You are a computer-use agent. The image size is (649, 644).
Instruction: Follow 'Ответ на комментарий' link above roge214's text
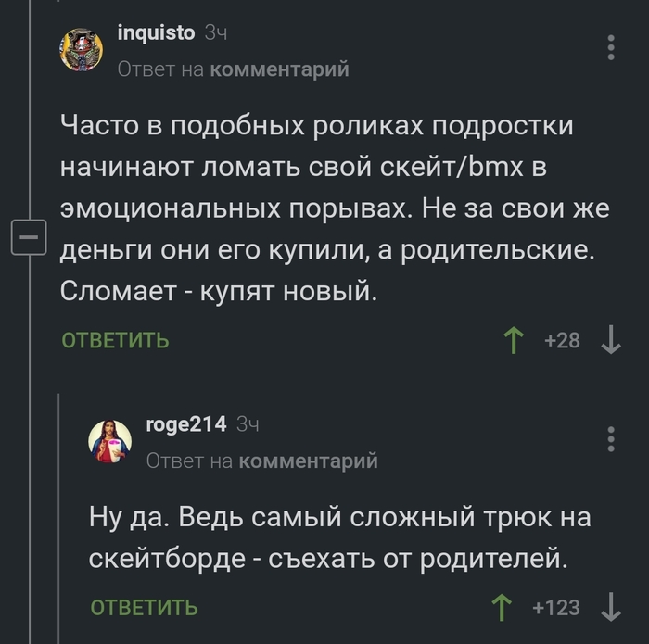tap(262, 461)
